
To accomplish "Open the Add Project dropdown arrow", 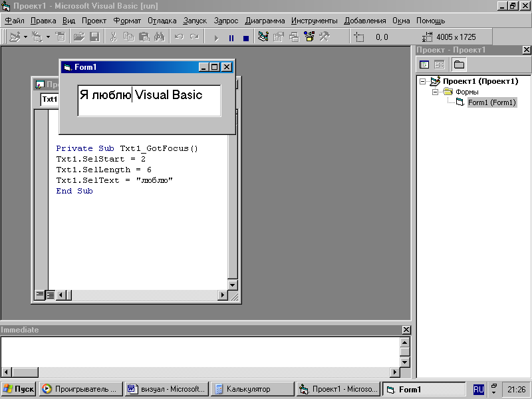I will (25, 37).
